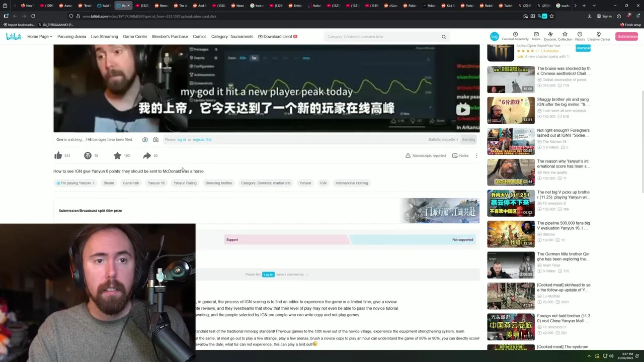Open Windows tray volume icon
The width and height of the screenshot is (644, 362).
click(x=611, y=356)
